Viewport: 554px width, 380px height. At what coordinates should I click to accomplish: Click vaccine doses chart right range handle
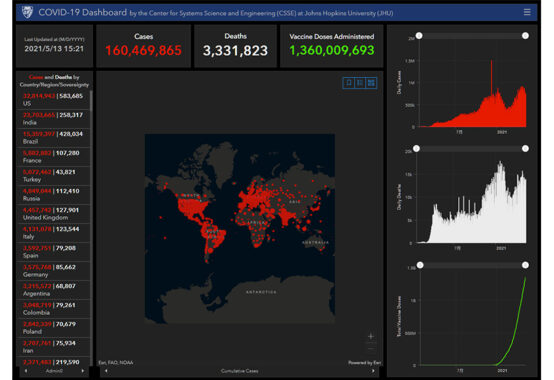click(525, 265)
